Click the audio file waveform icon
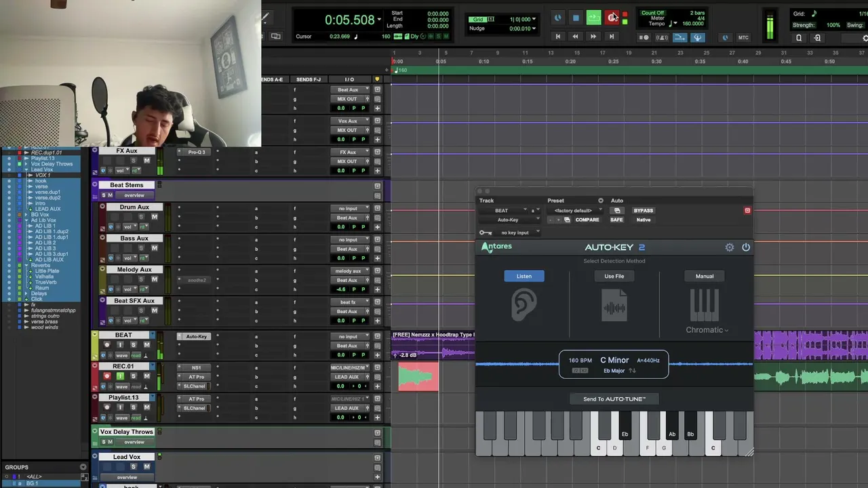This screenshot has height=488, width=868. [x=614, y=305]
